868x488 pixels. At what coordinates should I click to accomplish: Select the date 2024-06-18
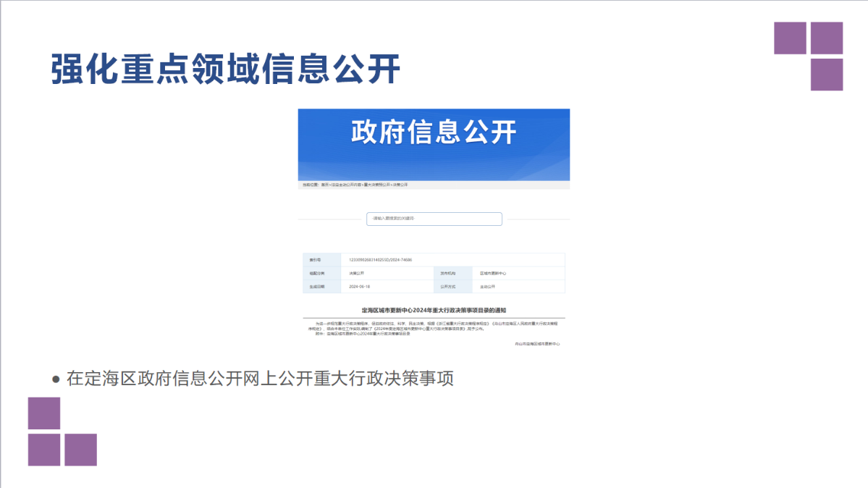(360, 287)
